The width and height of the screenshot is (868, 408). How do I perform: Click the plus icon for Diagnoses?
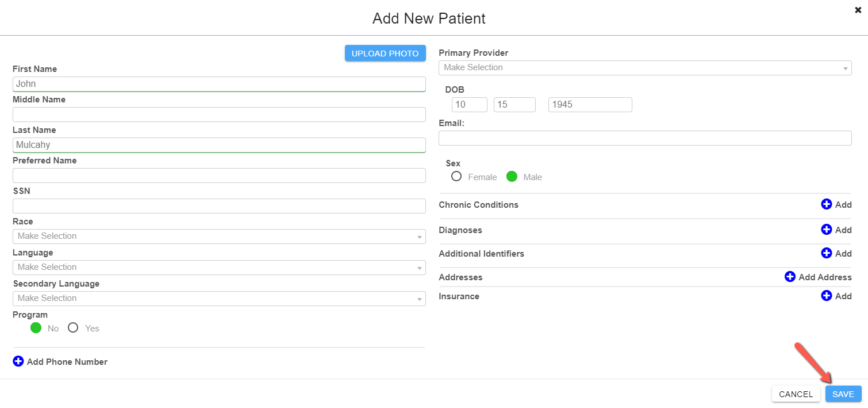pyautogui.click(x=827, y=230)
